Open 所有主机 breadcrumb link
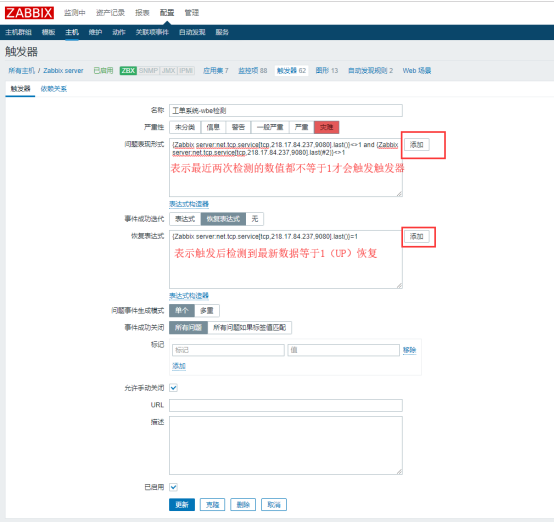The image size is (554, 522). (x=22, y=71)
